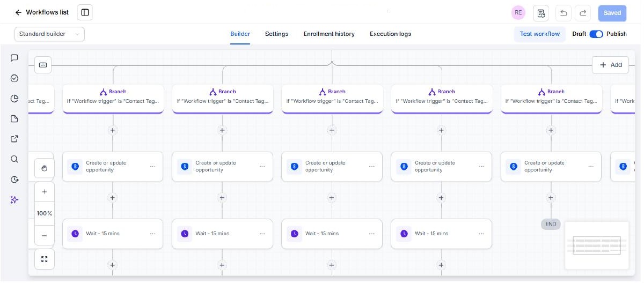Open the RE user avatar
The image size is (644, 284).
click(518, 13)
